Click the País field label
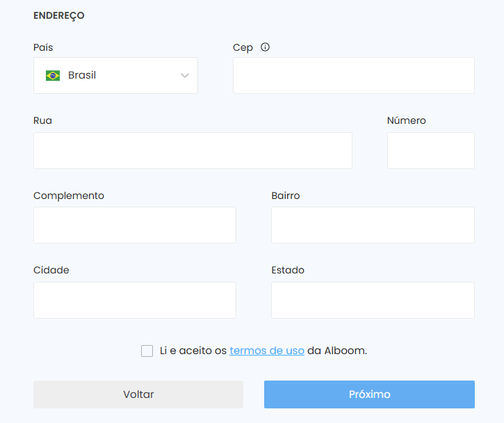The width and height of the screenshot is (504, 423). [x=43, y=47]
